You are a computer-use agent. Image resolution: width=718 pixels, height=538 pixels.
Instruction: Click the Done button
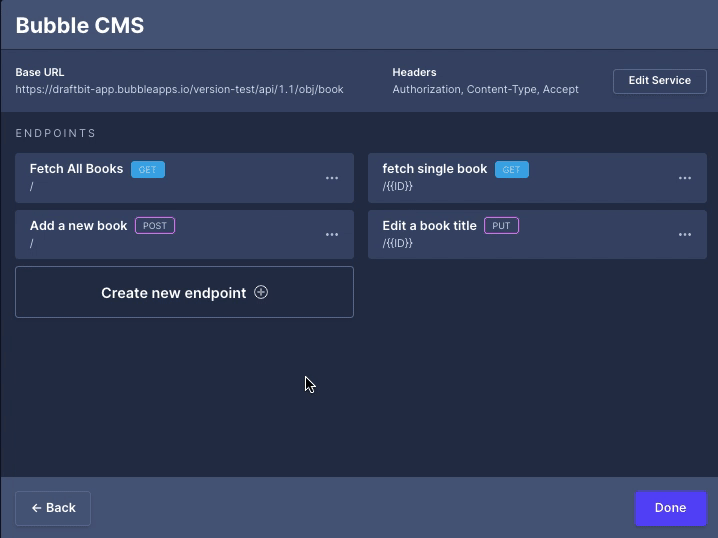coord(670,508)
